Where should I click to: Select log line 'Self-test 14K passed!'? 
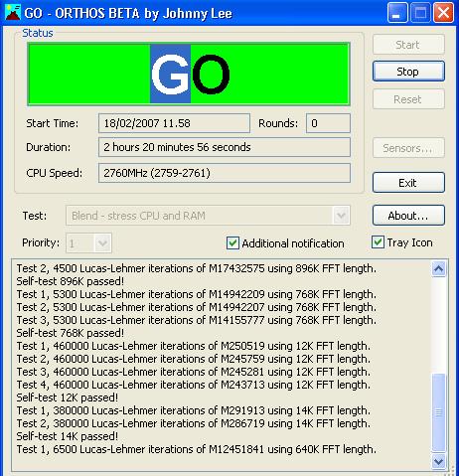click(68, 436)
